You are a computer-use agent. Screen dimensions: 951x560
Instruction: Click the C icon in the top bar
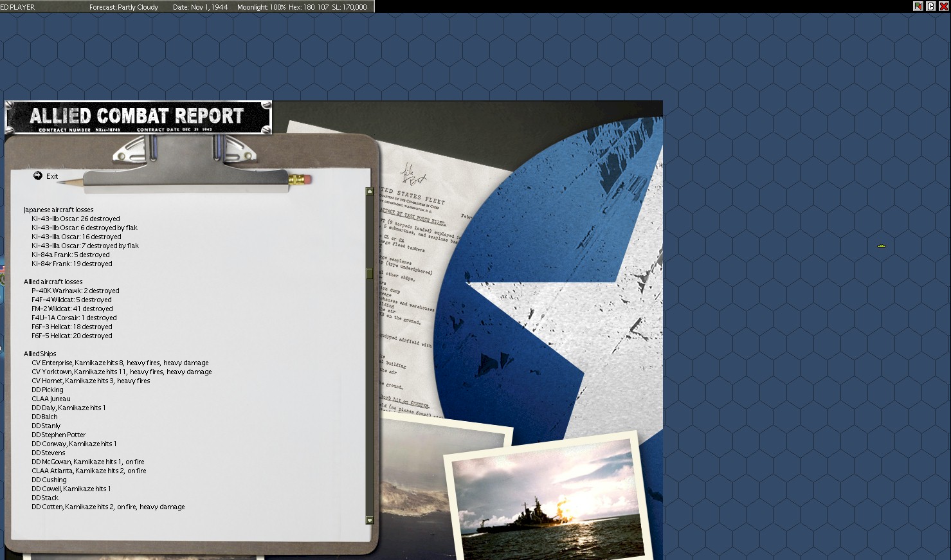click(930, 6)
